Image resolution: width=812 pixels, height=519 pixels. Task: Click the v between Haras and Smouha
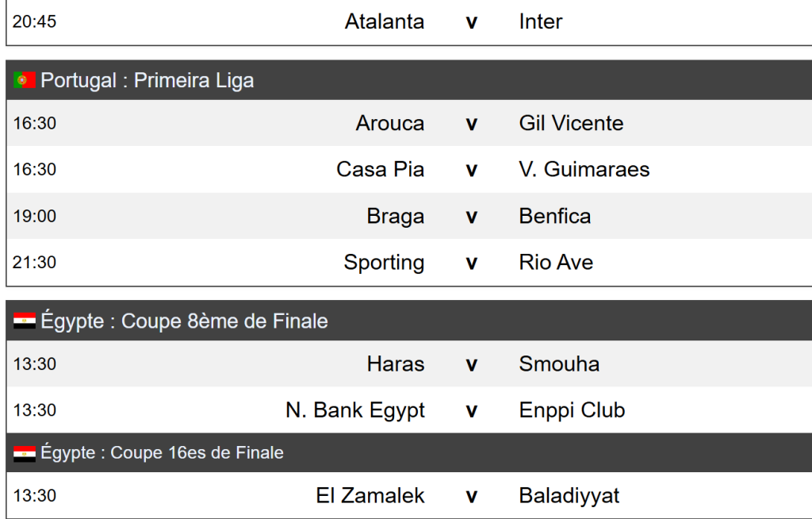pos(472,364)
